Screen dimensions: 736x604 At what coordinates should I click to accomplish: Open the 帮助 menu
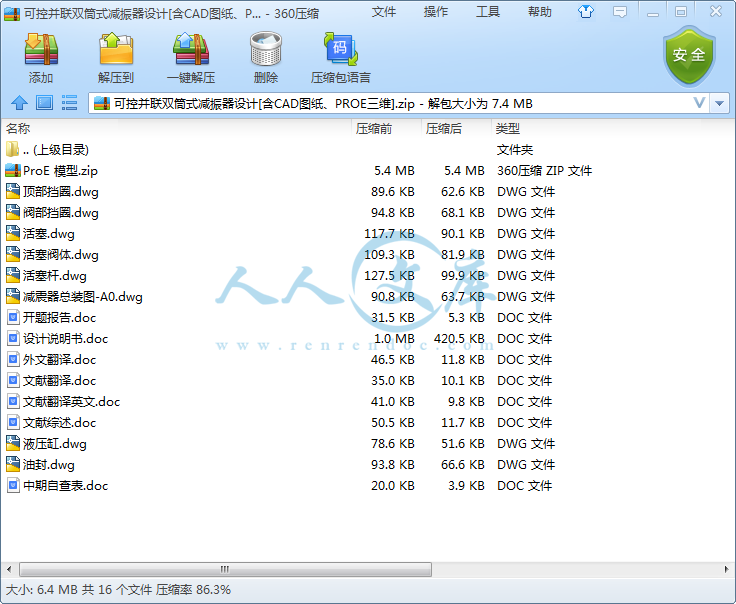[x=540, y=12]
